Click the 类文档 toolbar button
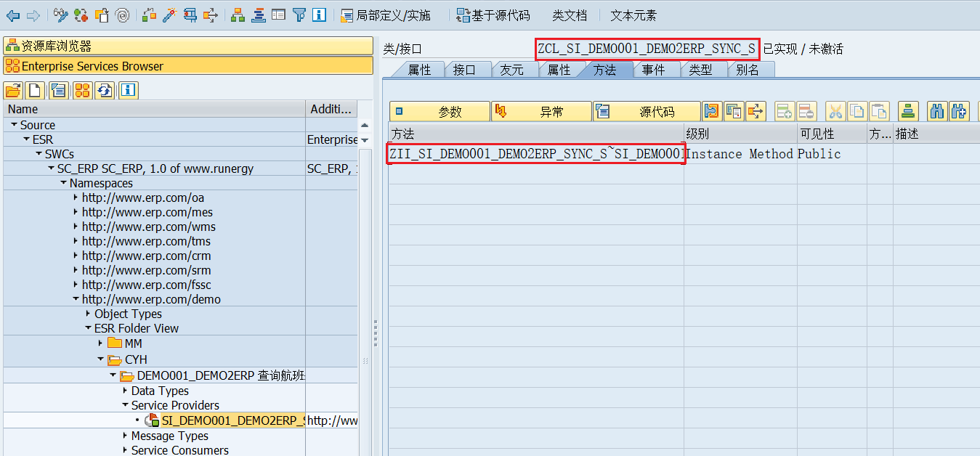This screenshot has height=456, width=980. click(570, 15)
